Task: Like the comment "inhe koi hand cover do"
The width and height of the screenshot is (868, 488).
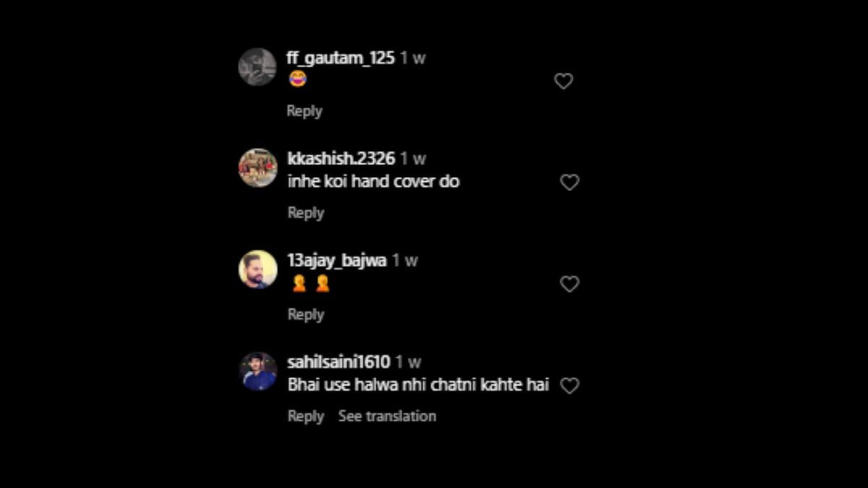Action: point(570,183)
